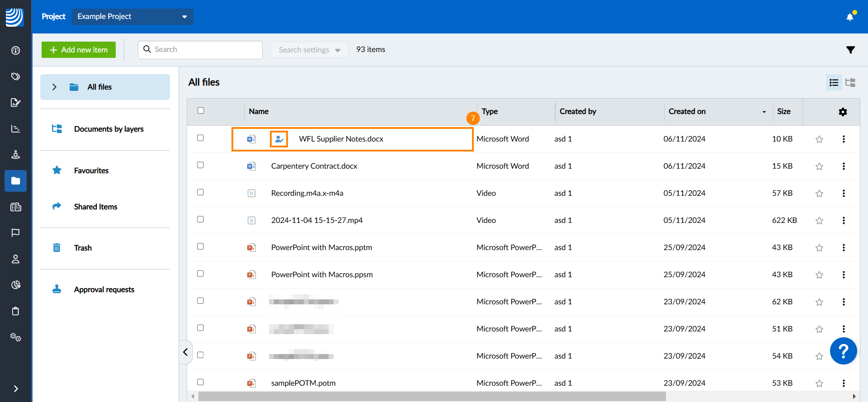The height and width of the screenshot is (402, 868).
Task: Open the tags icon in left sidebar
Action: pyautogui.click(x=15, y=76)
